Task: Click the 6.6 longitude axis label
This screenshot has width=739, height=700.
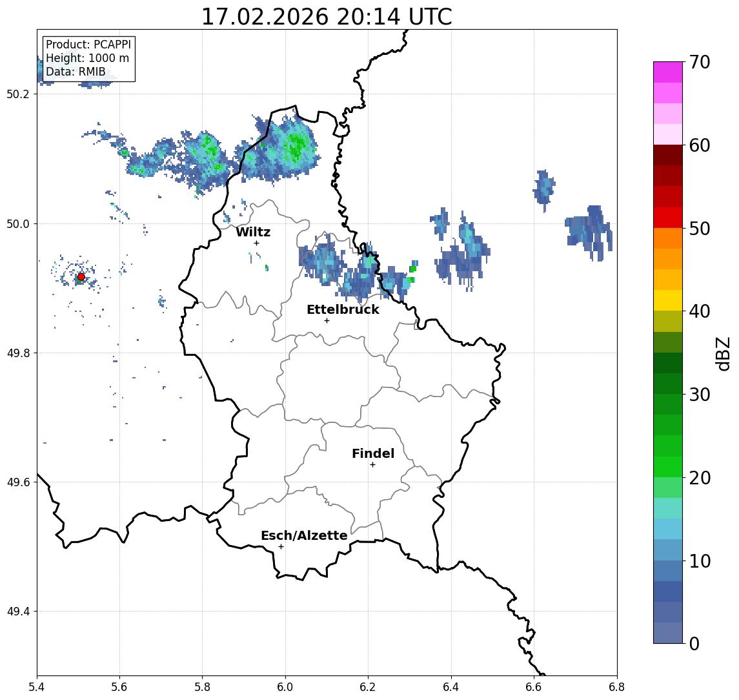Action: click(534, 687)
